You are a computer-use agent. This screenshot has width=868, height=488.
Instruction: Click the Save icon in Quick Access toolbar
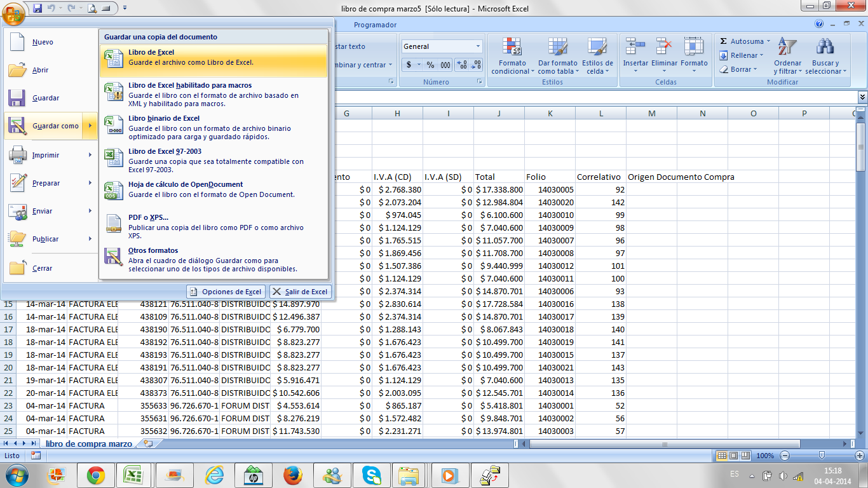37,8
